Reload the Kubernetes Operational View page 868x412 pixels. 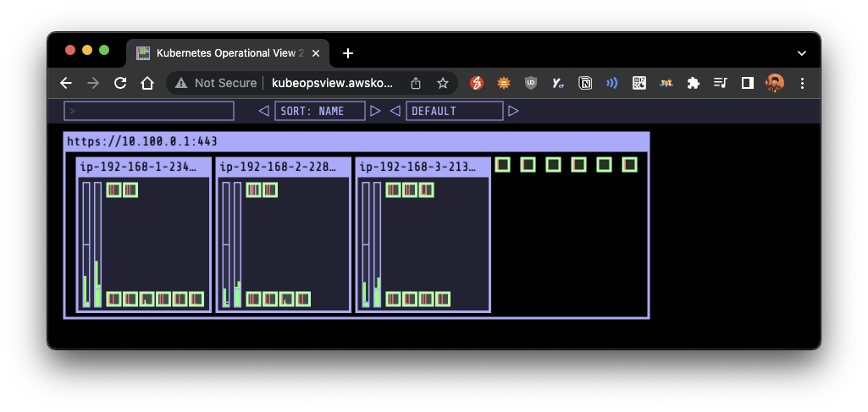[x=120, y=83]
